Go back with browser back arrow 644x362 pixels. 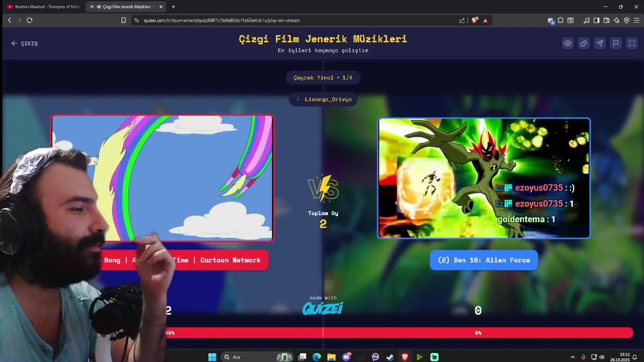(x=9, y=20)
